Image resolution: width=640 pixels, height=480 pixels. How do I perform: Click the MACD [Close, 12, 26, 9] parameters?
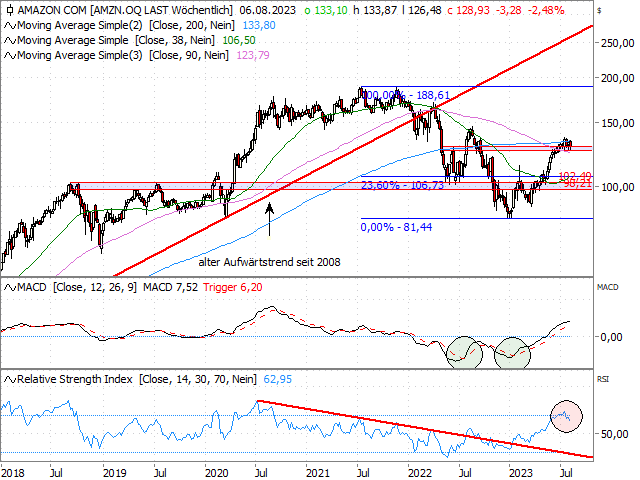(x=95, y=287)
